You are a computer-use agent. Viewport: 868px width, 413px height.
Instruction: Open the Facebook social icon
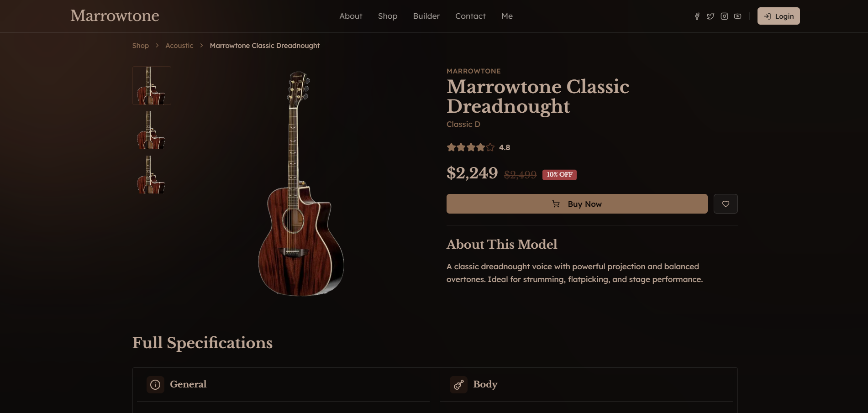point(697,16)
